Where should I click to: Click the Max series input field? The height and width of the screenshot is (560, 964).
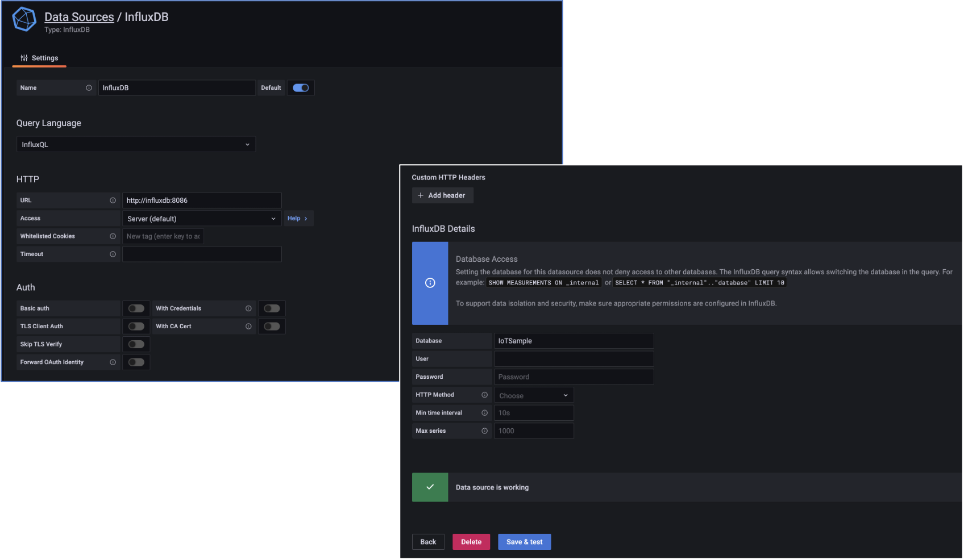point(534,431)
